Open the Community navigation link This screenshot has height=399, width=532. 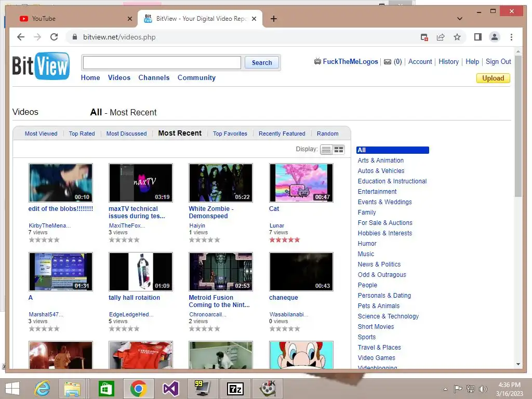click(x=196, y=78)
